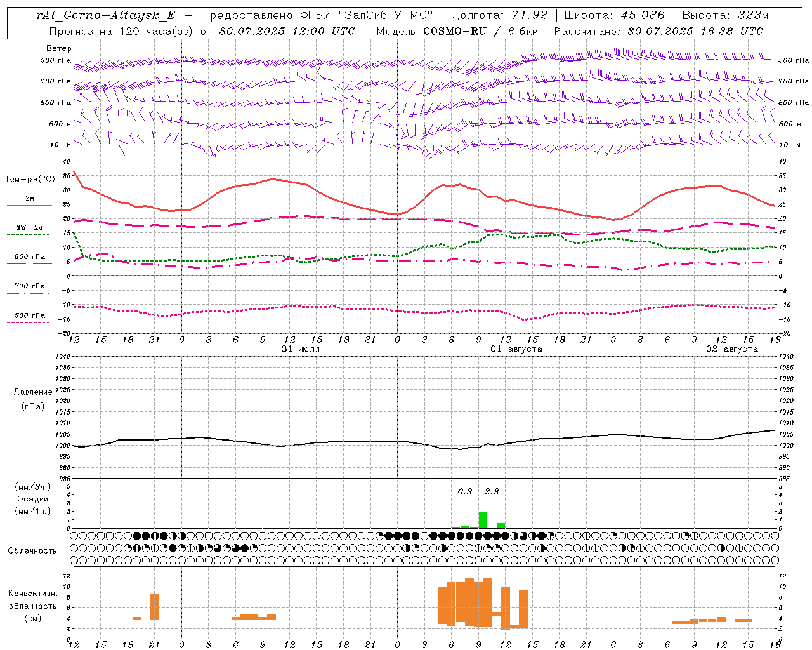This screenshot has height=650, width=812.
Task: Select the Высота: 323м header value
Action: click(x=725, y=16)
